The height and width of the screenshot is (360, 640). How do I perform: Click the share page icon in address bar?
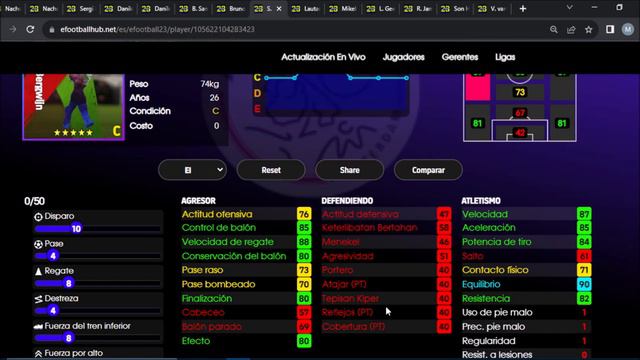(x=571, y=29)
